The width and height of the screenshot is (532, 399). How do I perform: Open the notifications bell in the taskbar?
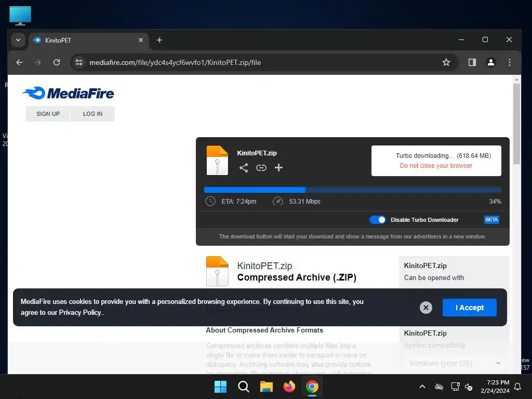518,387
